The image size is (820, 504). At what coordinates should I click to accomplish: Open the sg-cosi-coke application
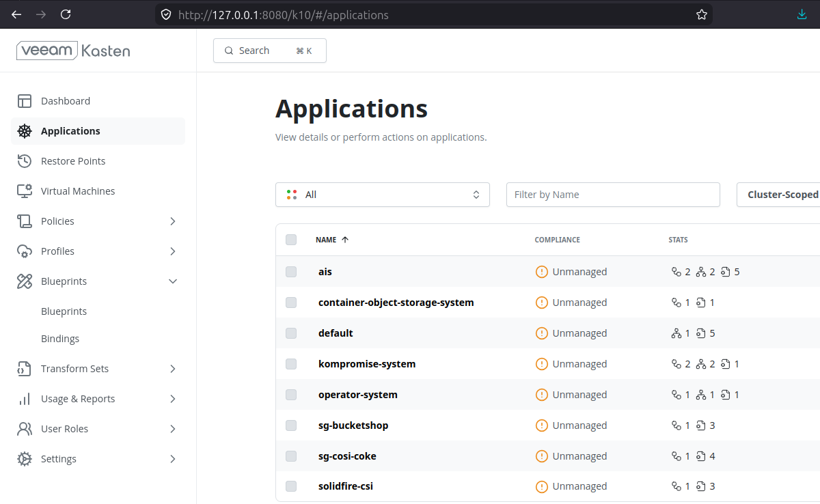click(347, 456)
